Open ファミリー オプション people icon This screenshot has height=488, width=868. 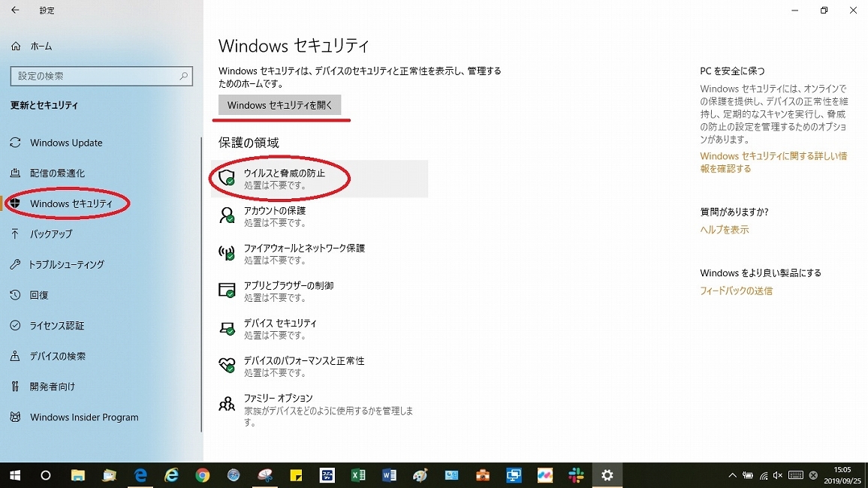click(x=227, y=403)
